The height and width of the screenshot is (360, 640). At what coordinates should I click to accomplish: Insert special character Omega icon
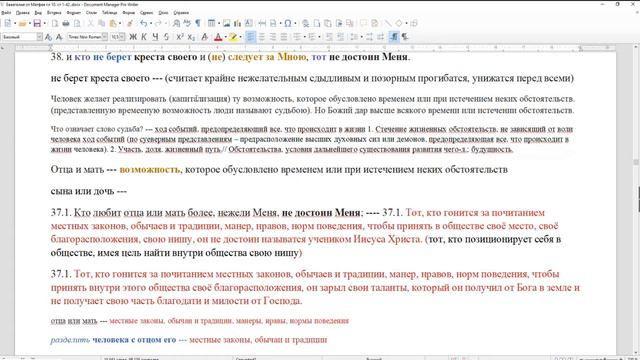[288, 23]
